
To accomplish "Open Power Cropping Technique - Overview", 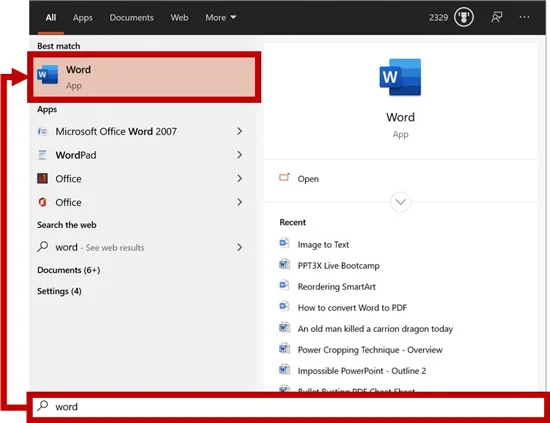I will point(370,350).
